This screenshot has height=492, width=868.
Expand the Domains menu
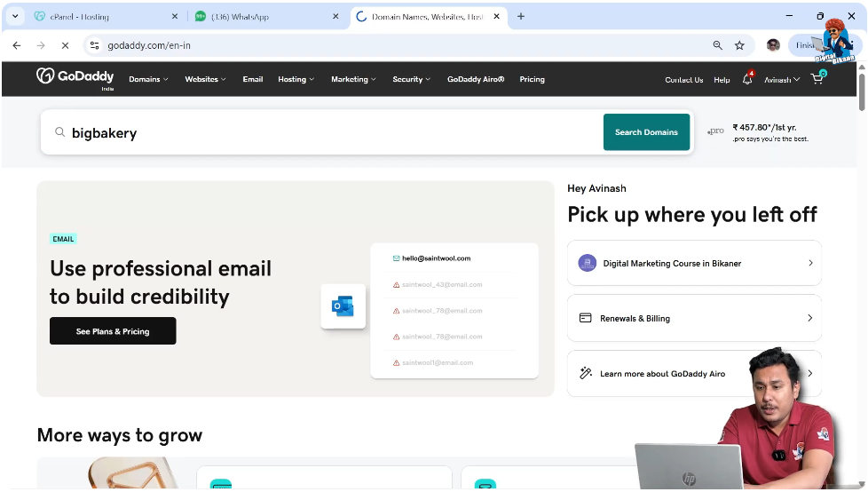pos(148,79)
